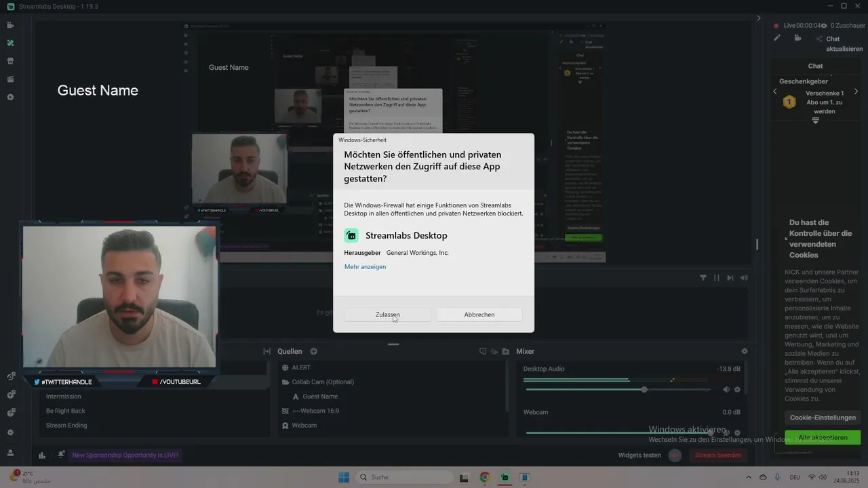The width and height of the screenshot is (868, 488).
Task: Open the user account icon in sidebar
Action: click(x=10, y=453)
